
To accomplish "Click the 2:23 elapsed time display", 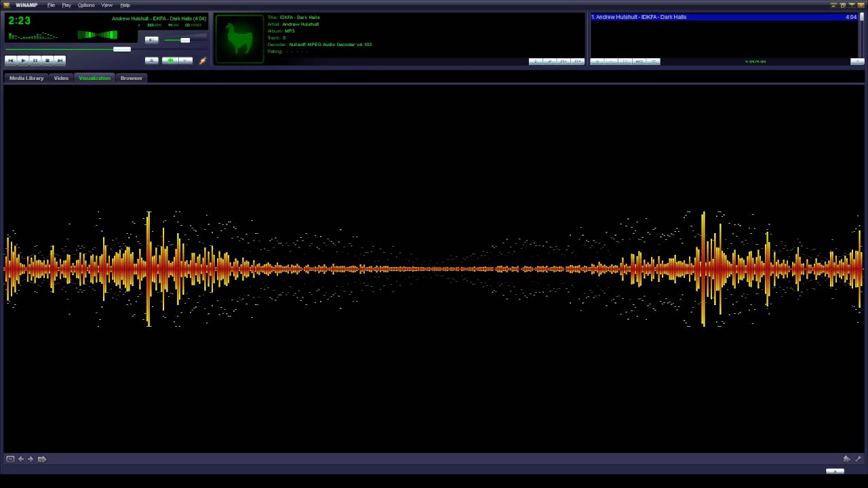I will click(x=20, y=20).
